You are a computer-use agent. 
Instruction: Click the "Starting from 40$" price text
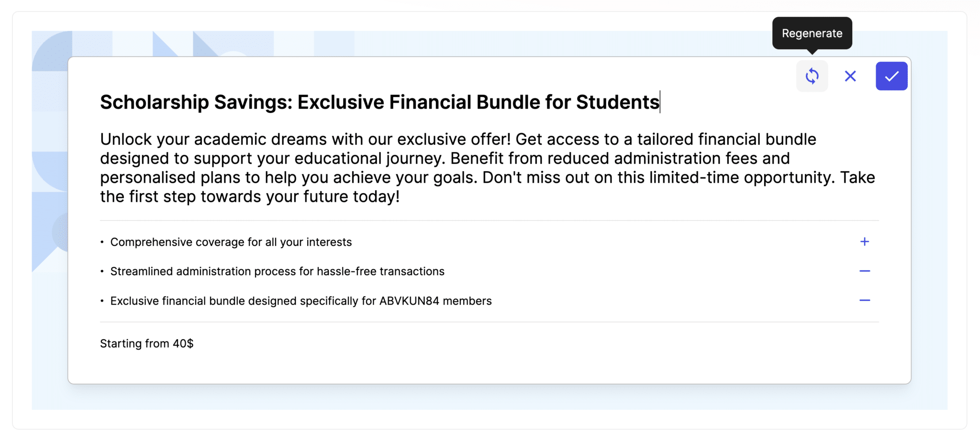pyautogui.click(x=146, y=343)
